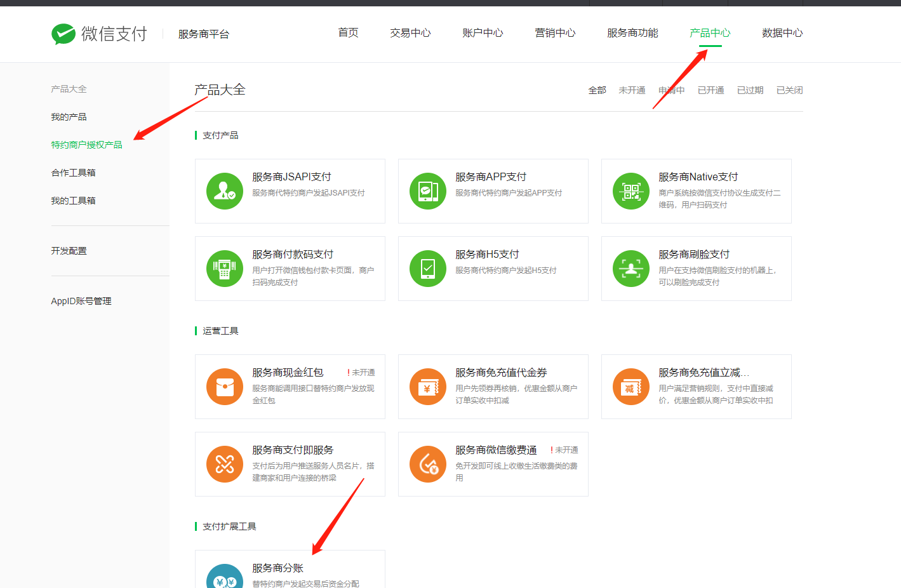
Task: Click description 服务商代特约商户发起H5支付
Action: (506, 271)
